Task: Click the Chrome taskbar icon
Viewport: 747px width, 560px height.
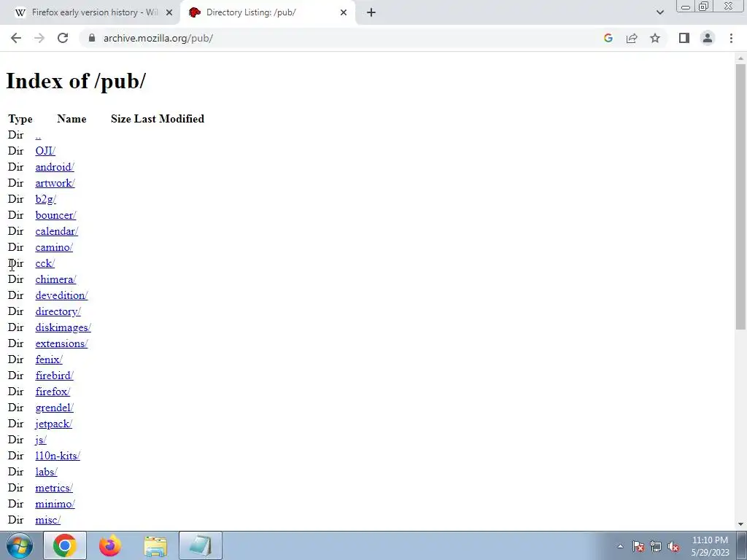Action: (65, 545)
